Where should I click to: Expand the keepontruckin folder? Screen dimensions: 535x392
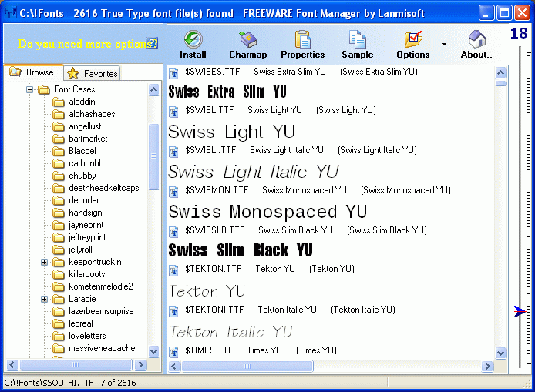[45, 262]
